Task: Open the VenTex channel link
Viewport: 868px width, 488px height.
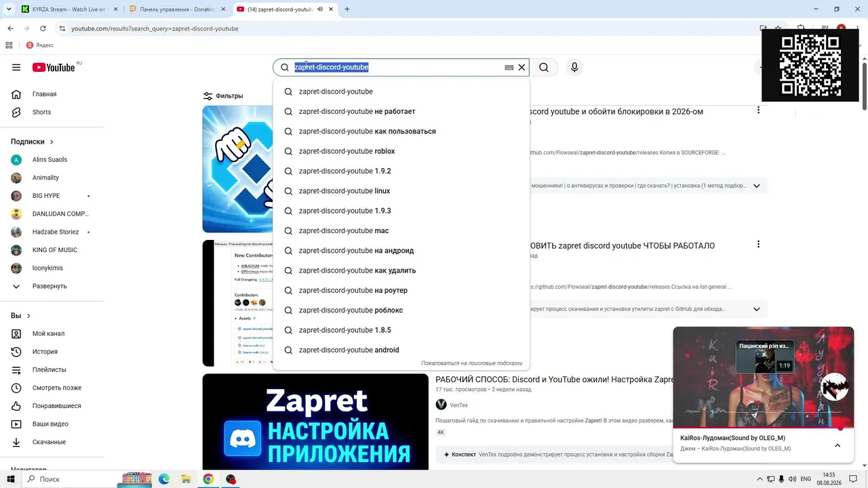Action: [459, 405]
